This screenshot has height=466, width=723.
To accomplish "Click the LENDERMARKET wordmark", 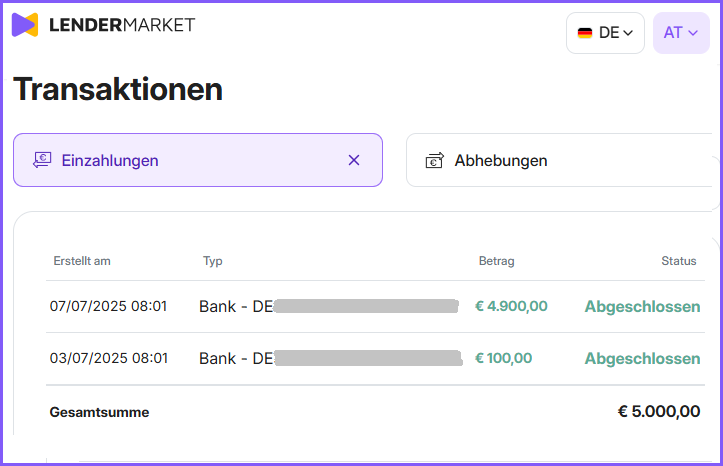I will (x=122, y=25).
